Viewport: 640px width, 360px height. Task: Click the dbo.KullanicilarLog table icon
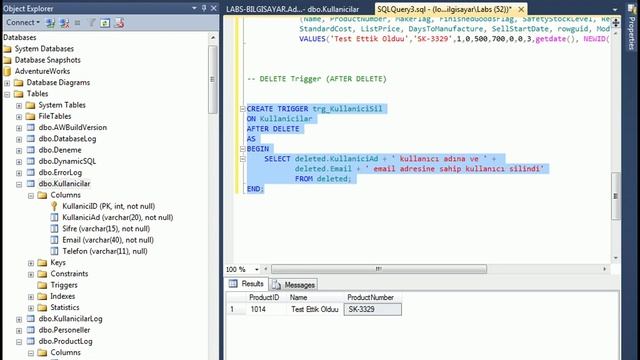click(31, 319)
